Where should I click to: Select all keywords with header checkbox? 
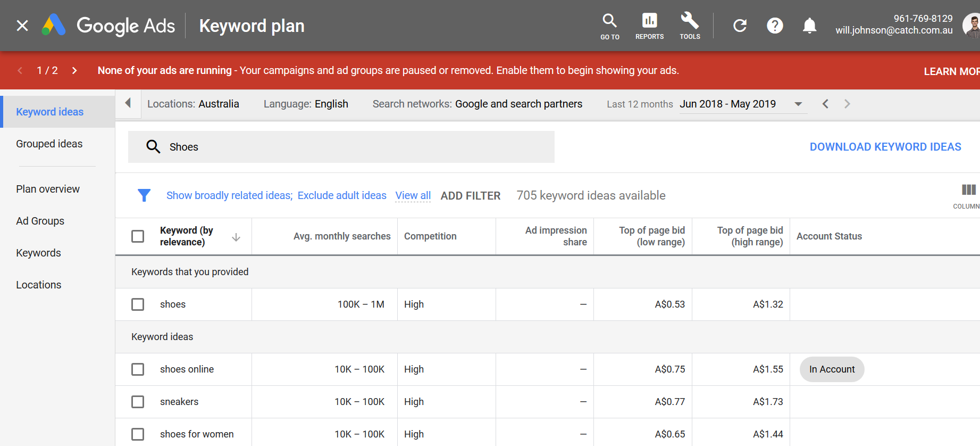click(138, 236)
